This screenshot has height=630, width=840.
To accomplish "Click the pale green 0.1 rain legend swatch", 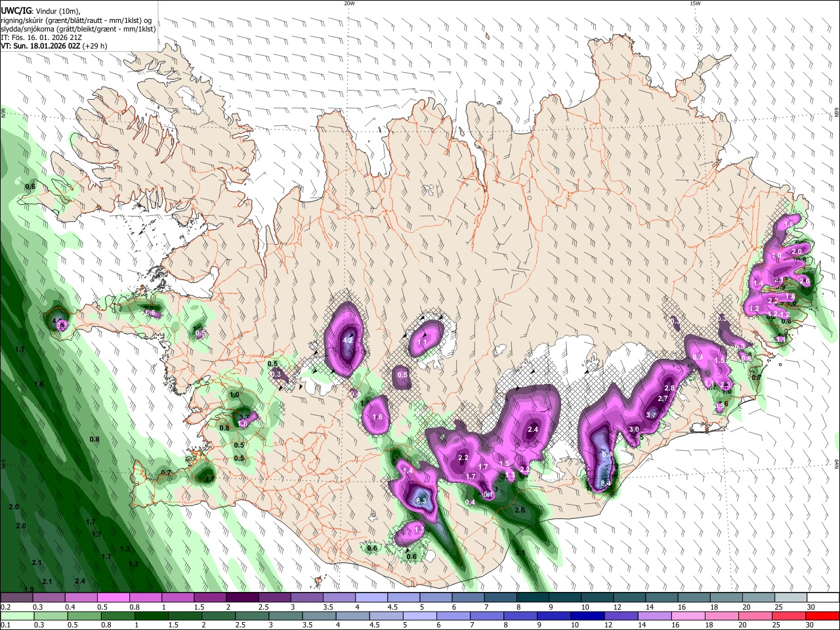I will click(x=16, y=616).
